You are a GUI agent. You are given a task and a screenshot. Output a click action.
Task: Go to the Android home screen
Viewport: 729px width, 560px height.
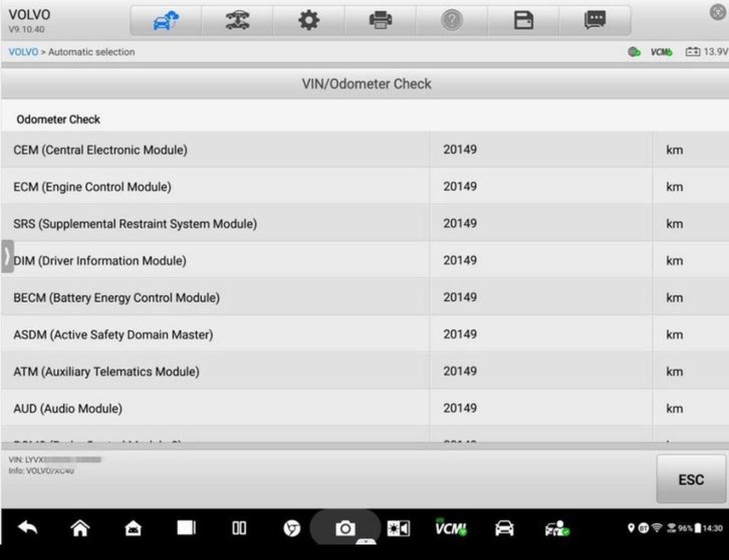pos(80,528)
